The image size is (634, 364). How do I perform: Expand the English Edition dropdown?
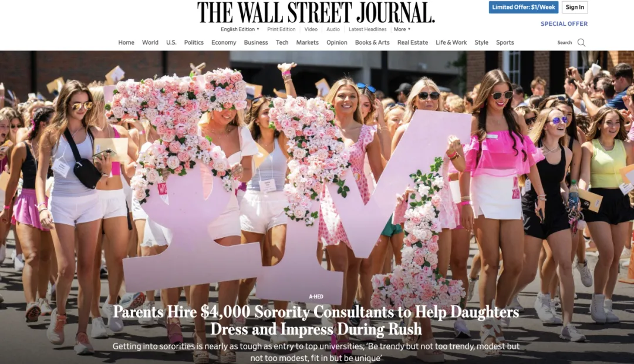[240, 29]
